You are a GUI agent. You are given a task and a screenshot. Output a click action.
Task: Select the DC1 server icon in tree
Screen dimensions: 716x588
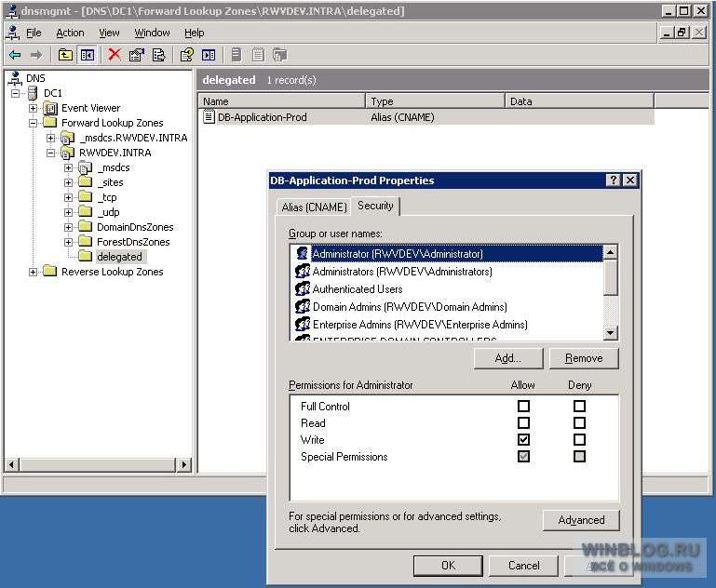[33, 93]
